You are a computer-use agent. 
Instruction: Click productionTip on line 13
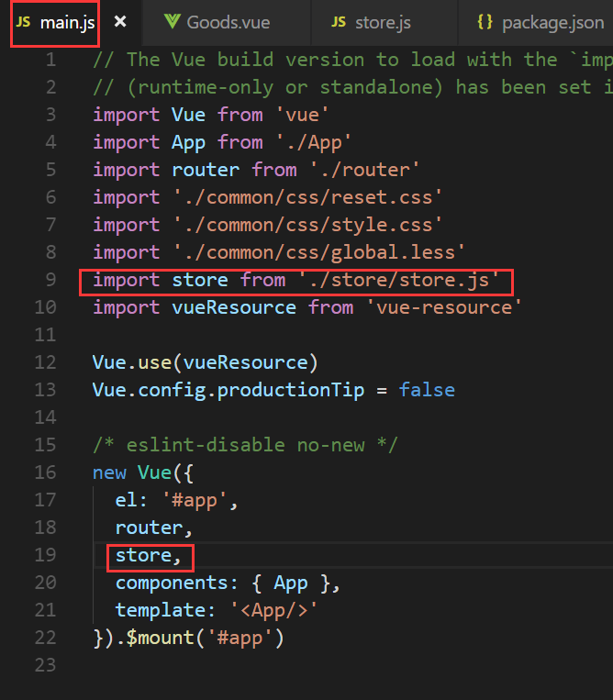point(290,390)
